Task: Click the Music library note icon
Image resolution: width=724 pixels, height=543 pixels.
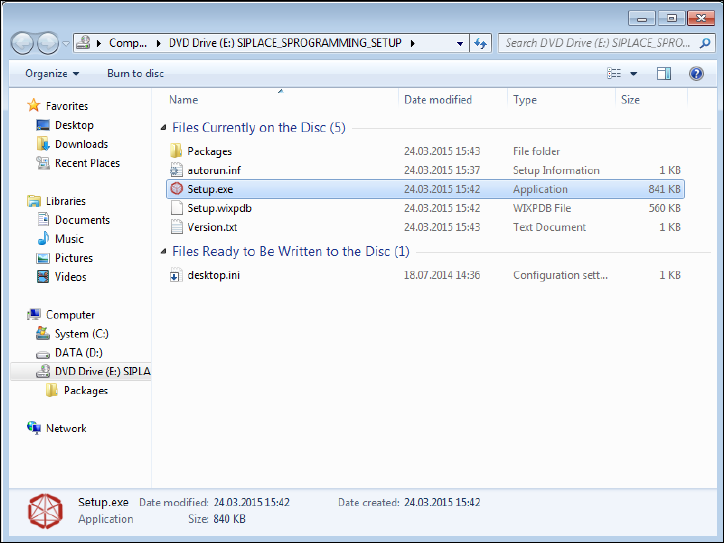Action: pos(43,238)
